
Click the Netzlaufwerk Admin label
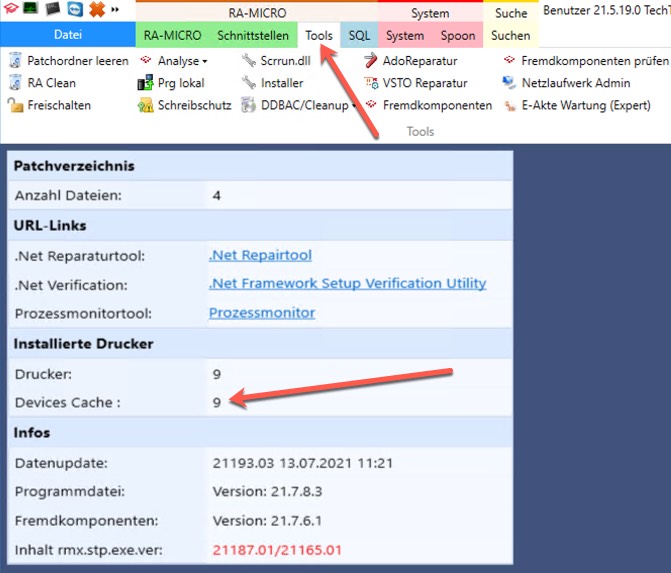pos(576,83)
